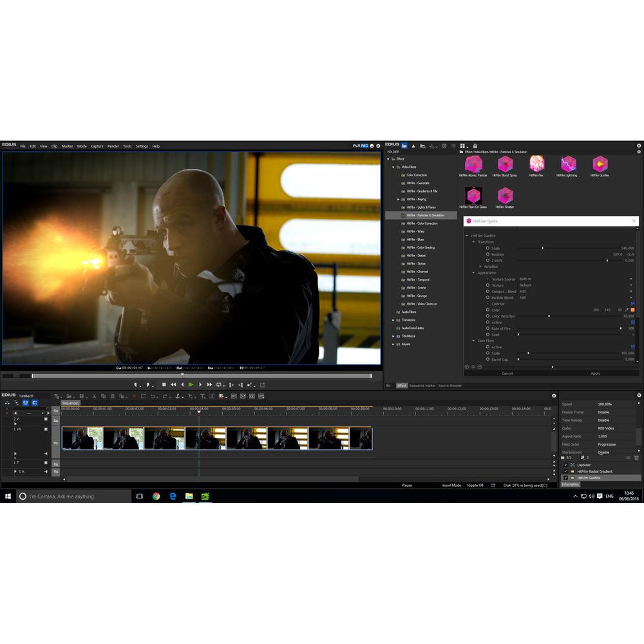Image resolution: width=644 pixels, height=644 pixels.
Task: Click the Apply button in HitFilm Ignite
Action: coord(596,373)
